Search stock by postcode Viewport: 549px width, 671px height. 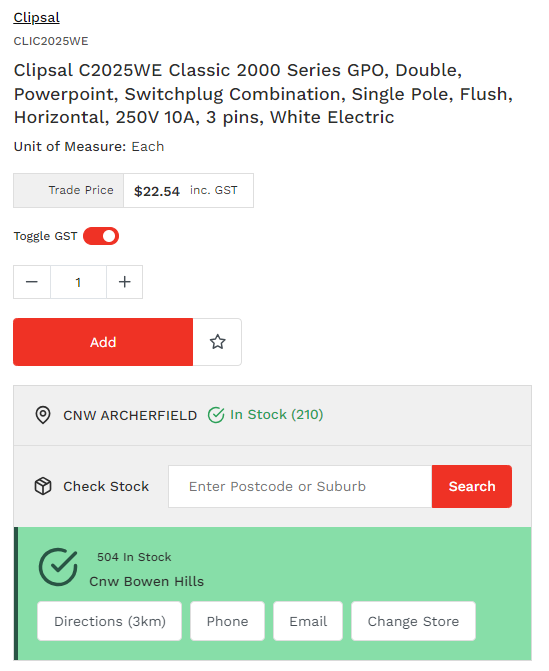click(472, 487)
